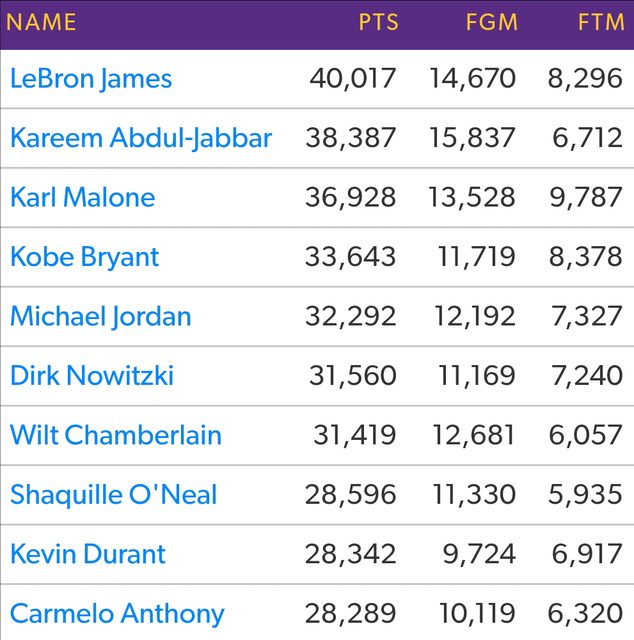Go to Michael Jordan's player page
The image size is (634, 640).
(x=100, y=317)
